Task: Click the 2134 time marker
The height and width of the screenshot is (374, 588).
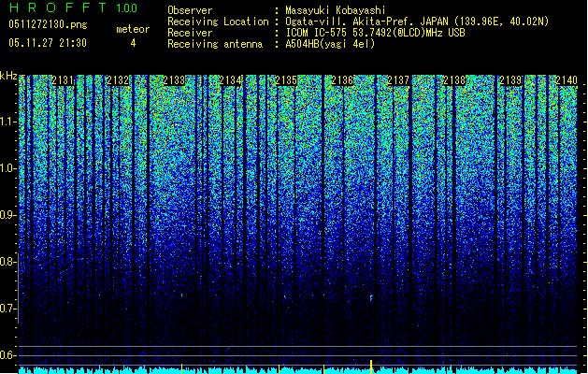Action: click(230, 80)
